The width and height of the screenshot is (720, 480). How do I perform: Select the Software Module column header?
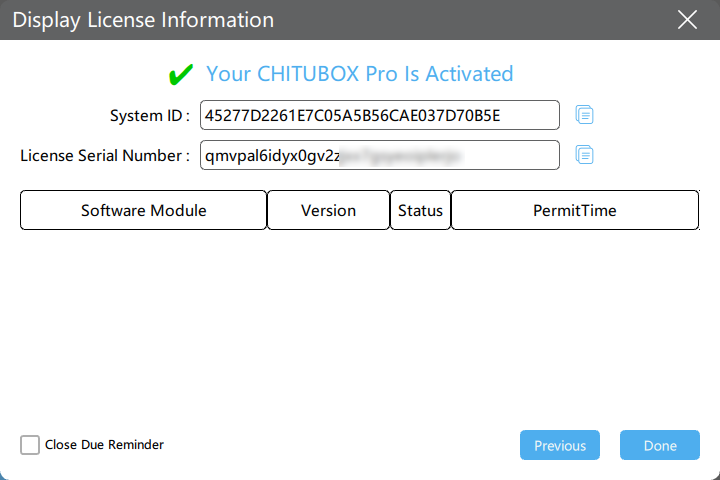(x=143, y=210)
